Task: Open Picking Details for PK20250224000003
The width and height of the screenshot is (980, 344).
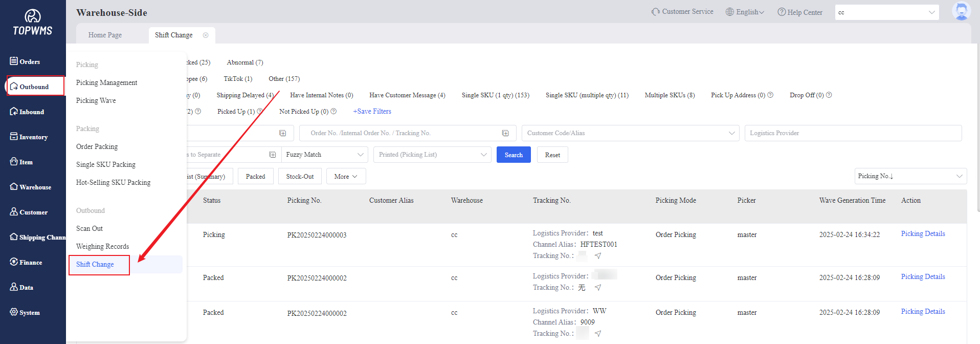Action: click(x=923, y=234)
